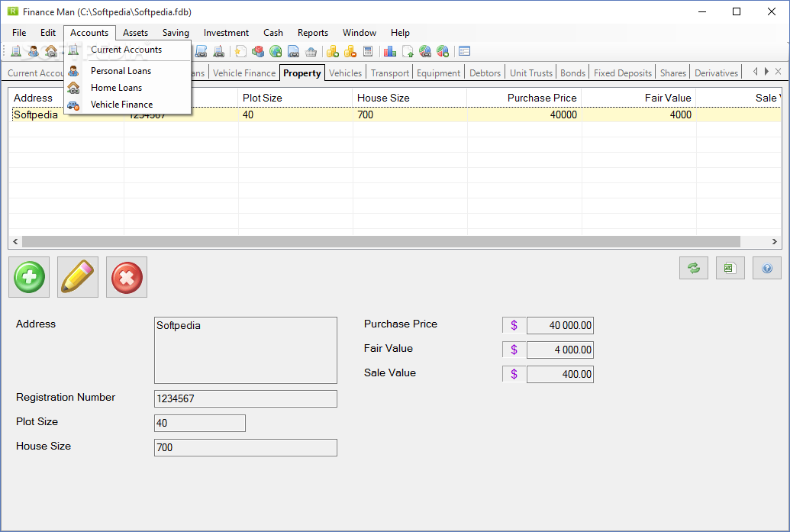Open the Edit menu

pyautogui.click(x=48, y=33)
